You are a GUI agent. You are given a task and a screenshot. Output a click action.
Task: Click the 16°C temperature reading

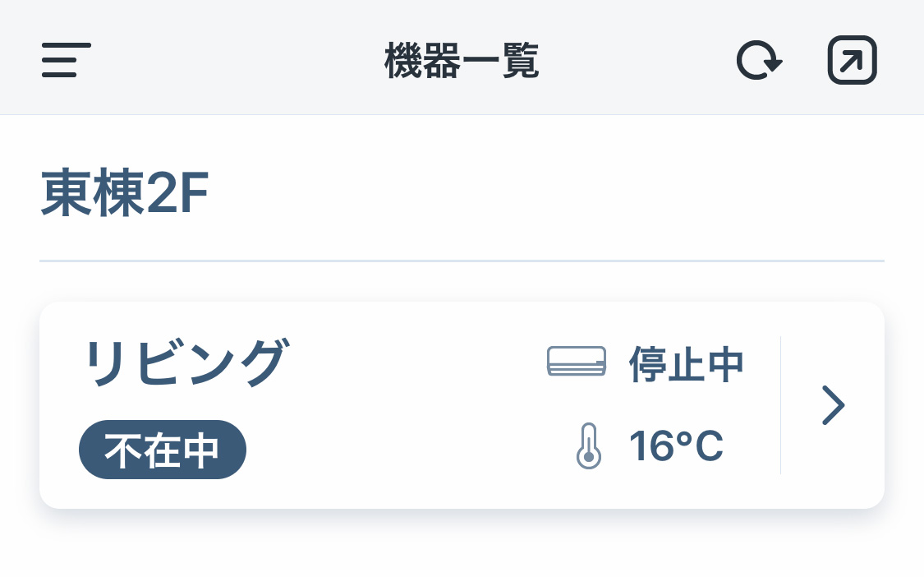tap(676, 446)
